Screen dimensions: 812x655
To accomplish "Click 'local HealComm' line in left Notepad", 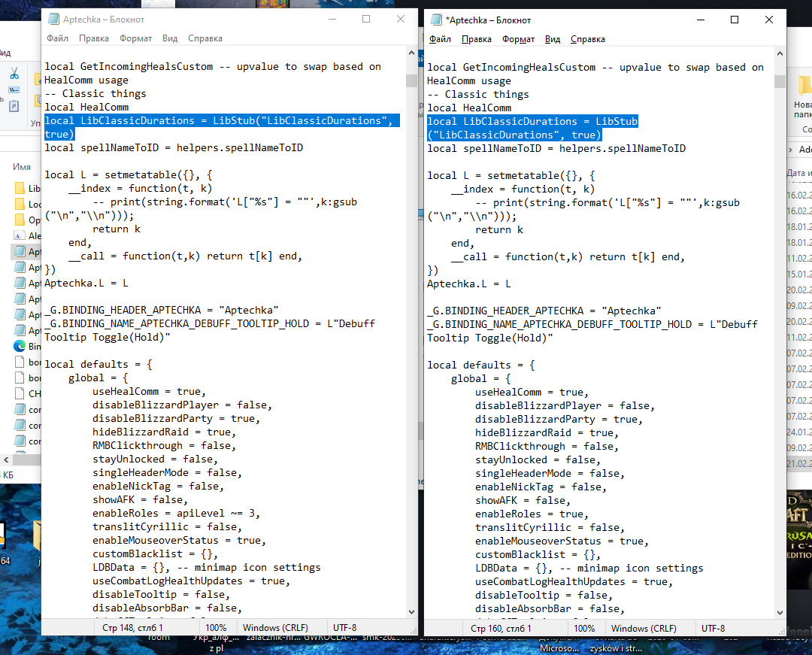I will pos(86,108).
